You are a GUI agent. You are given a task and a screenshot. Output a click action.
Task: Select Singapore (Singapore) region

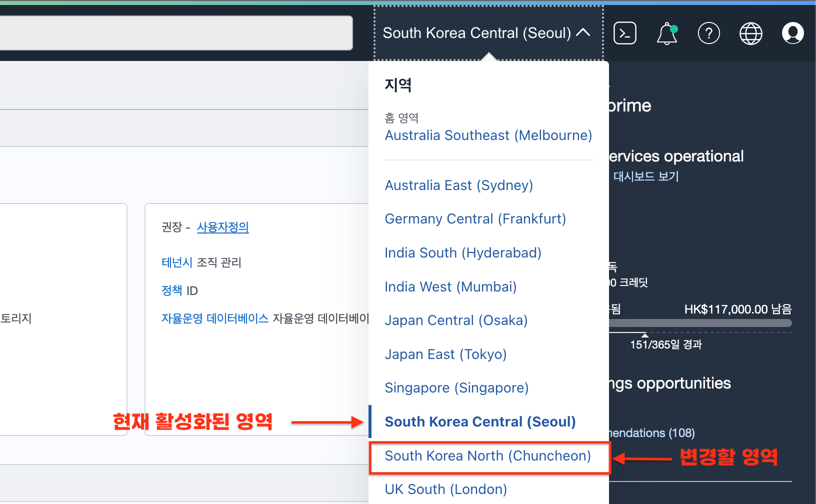pos(456,388)
